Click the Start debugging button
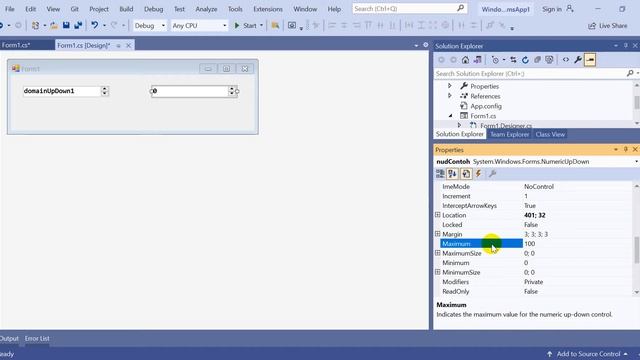 (x=246, y=26)
